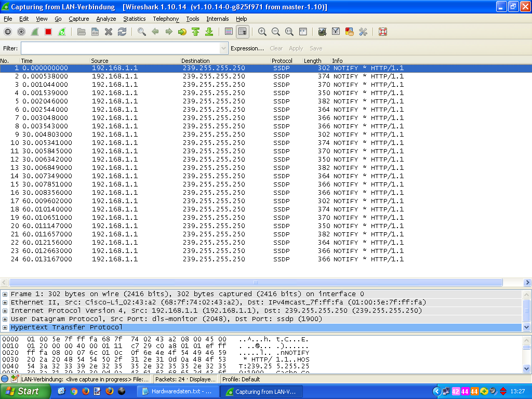
Task: Click the Expression... button
Action: point(247,48)
